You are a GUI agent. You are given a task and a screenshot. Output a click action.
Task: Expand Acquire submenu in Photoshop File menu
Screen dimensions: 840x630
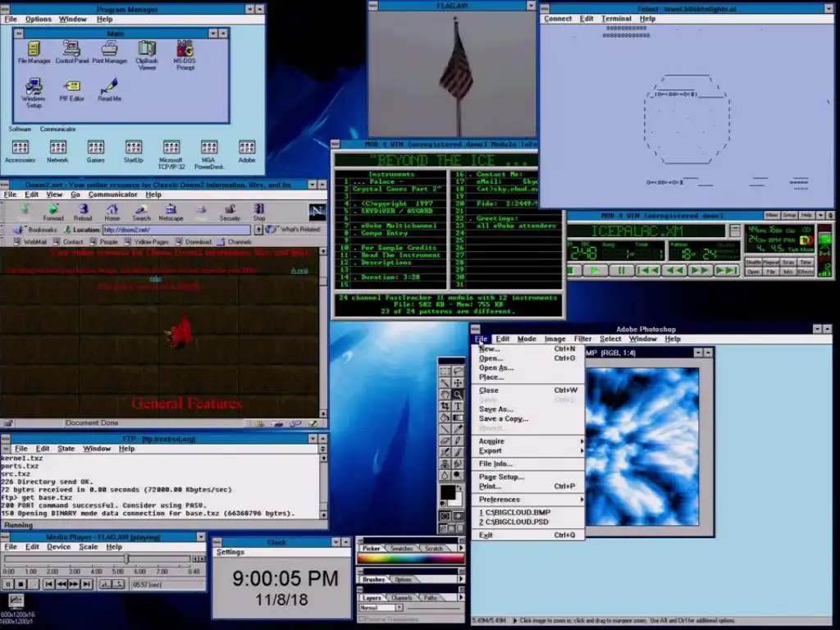click(x=527, y=441)
